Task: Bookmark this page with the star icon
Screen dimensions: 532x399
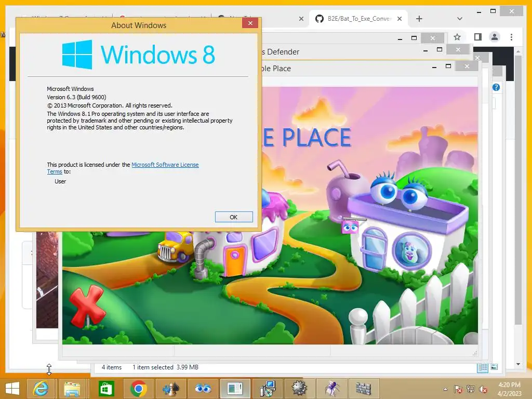Action: 457,37
